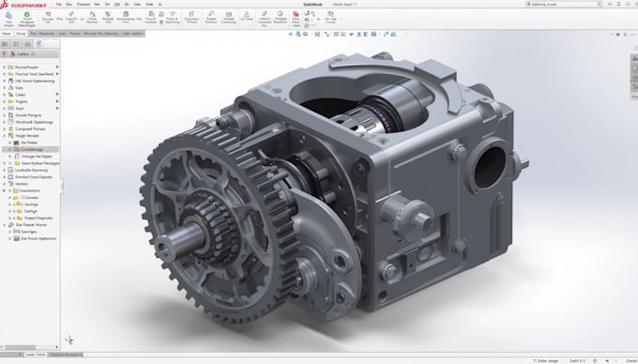638x364 pixels.
Task: Open the second panel tab icon above the tree
Action: (16, 44)
